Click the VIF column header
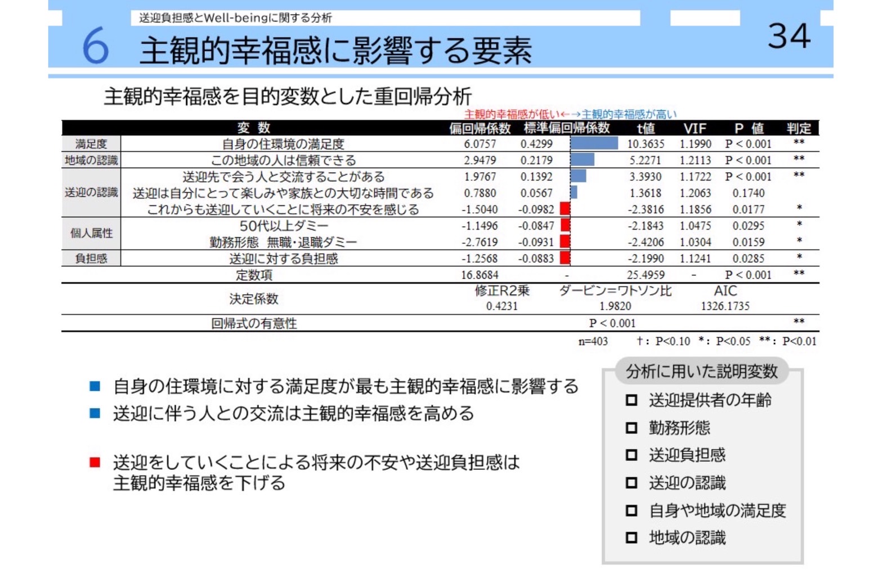 pyautogui.click(x=695, y=128)
